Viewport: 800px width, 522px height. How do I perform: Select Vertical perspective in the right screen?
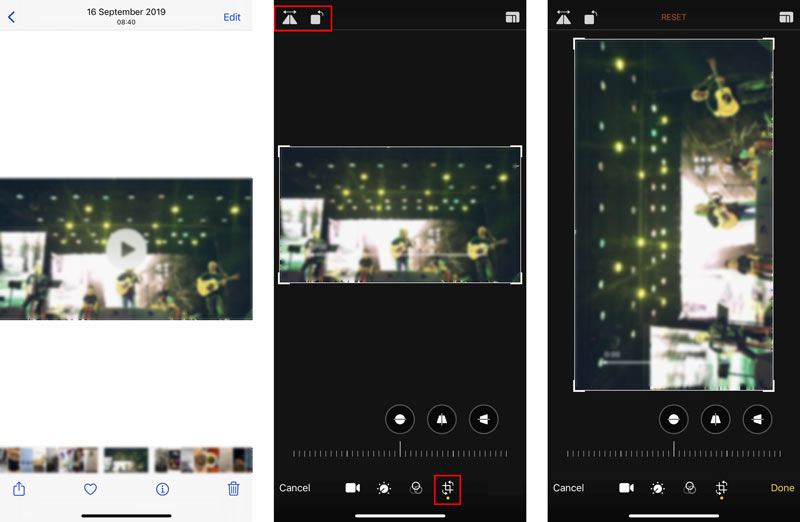(715, 419)
